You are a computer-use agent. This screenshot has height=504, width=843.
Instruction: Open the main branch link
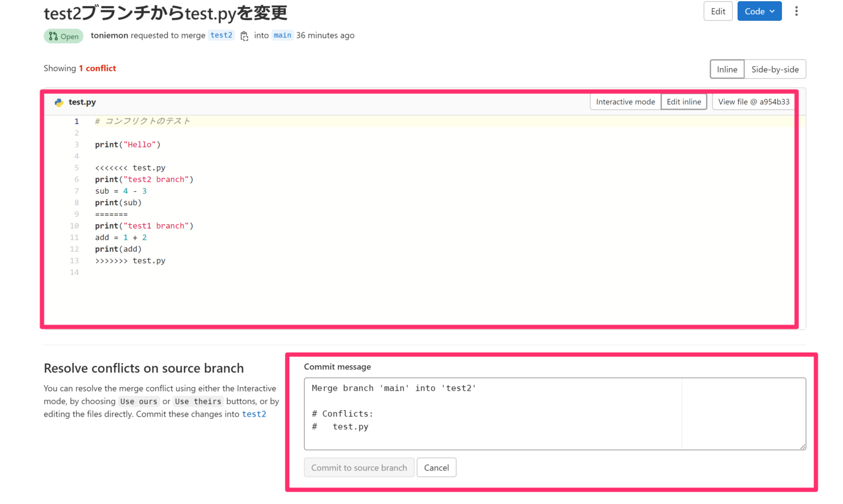point(282,35)
